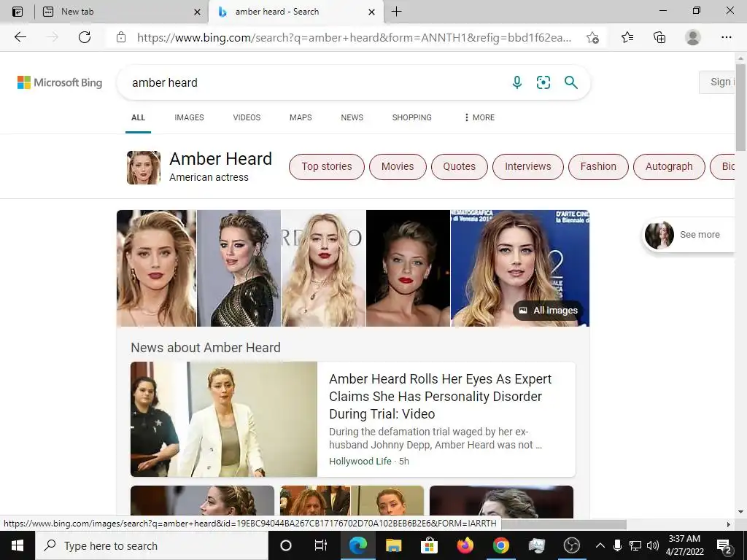Image resolution: width=747 pixels, height=560 pixels.
Task: Click the Fashion chip
Action: pos(598,167)
